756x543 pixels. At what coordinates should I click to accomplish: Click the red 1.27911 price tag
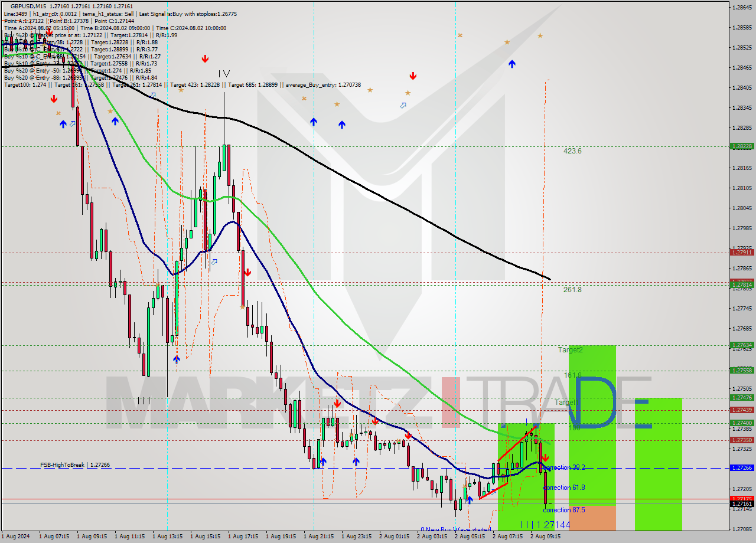[741, 252]
